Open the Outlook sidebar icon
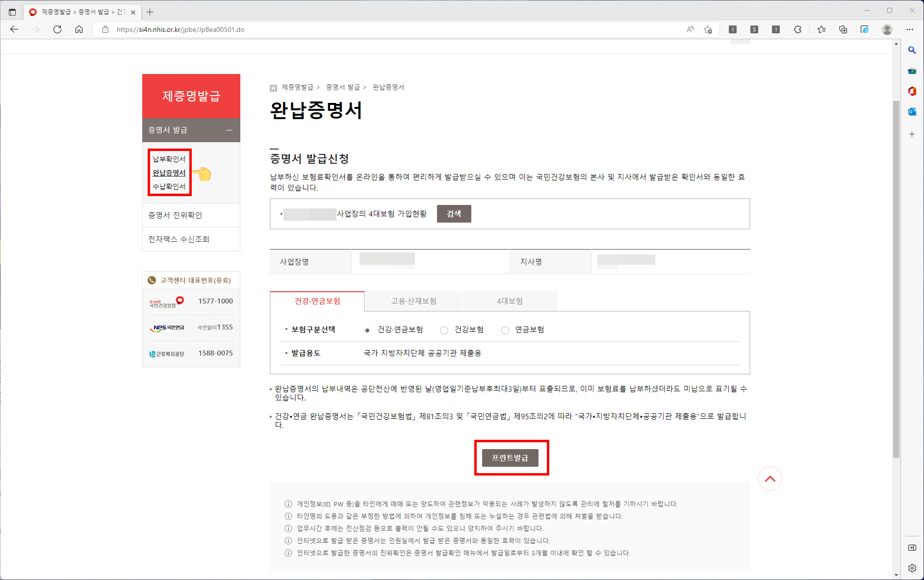 click(x=912, y=112)
